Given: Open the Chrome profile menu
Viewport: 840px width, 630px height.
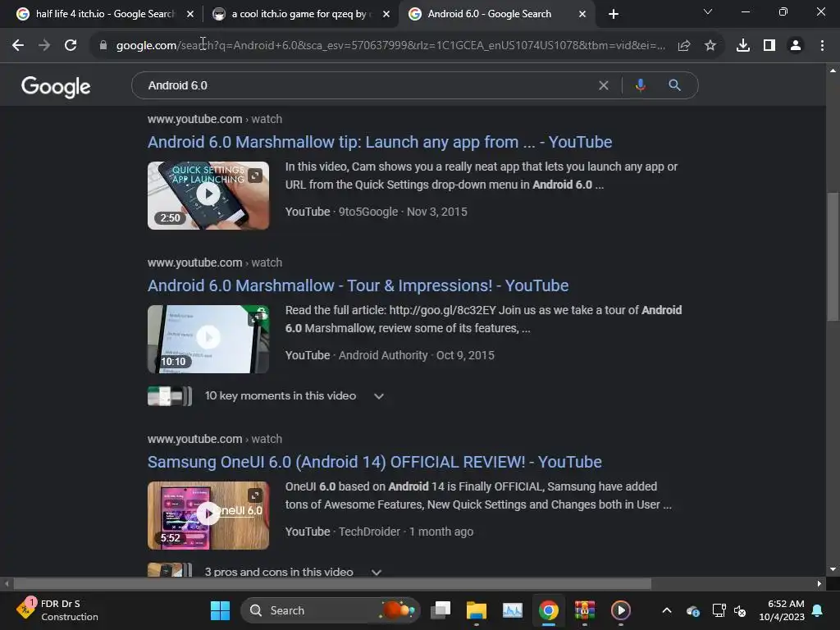Looking at the screenshot, I should pyautogui.click(x=796, y=46).
